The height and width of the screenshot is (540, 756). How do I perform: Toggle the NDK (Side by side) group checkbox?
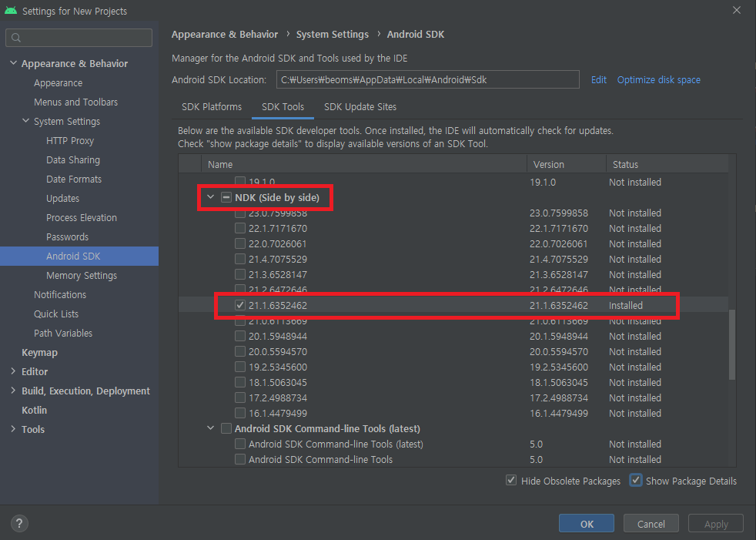[x=226, y=197]
